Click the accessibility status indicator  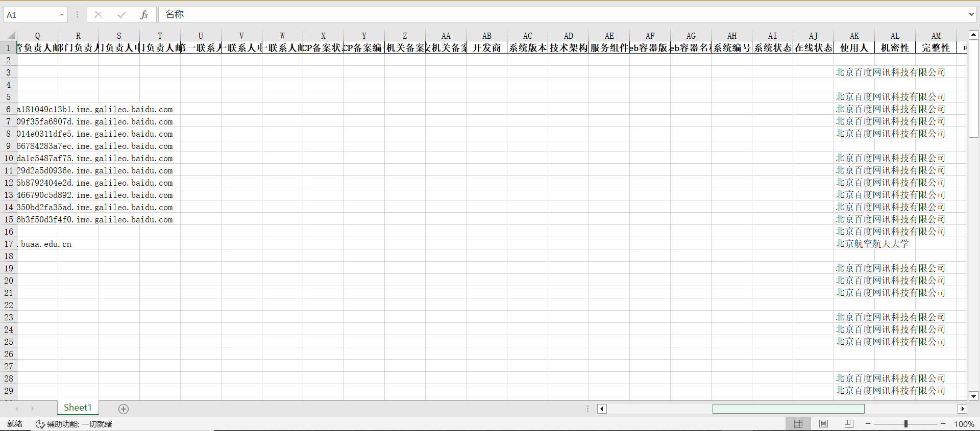74,424
